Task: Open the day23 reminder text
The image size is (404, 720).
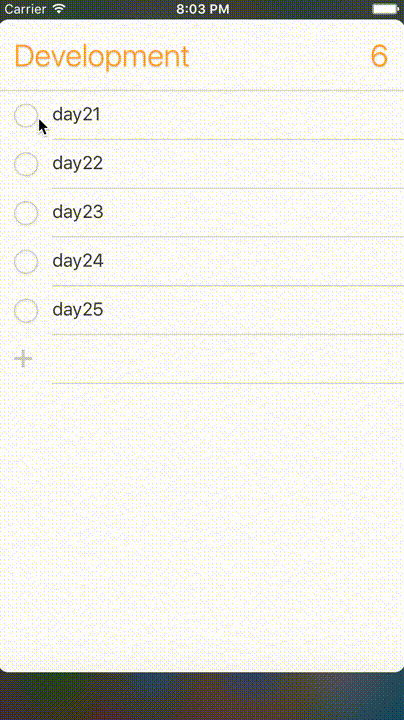Action: pos(78,212)
